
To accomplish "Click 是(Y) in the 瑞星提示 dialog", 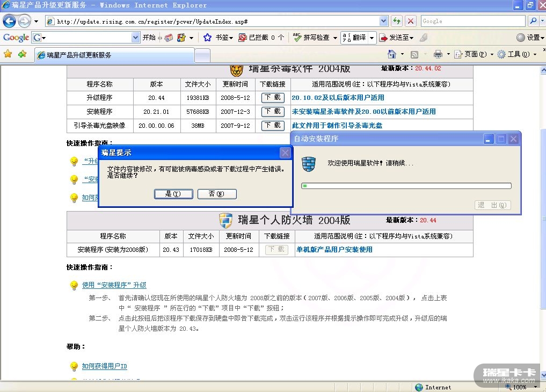I will coord(173,194).
